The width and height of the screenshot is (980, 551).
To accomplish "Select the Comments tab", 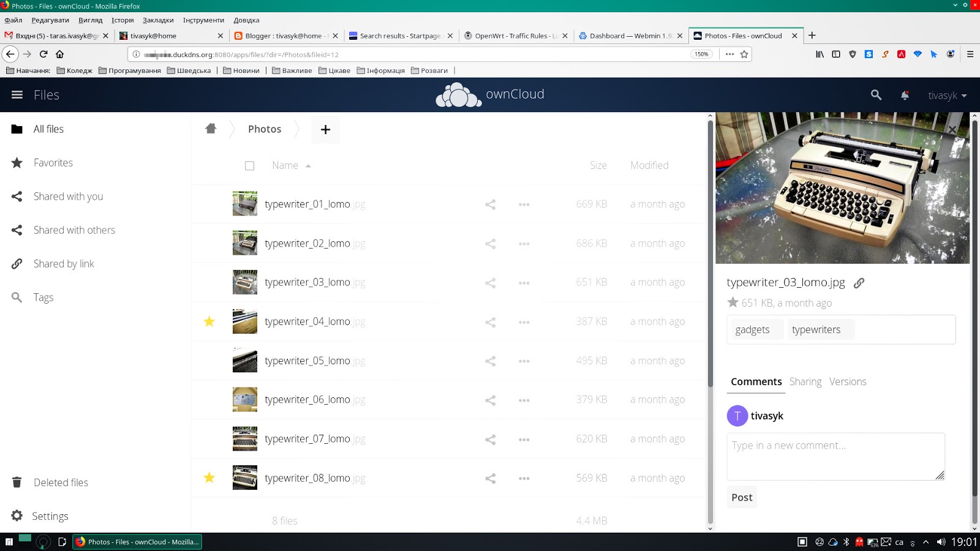I will pos(756,381).
